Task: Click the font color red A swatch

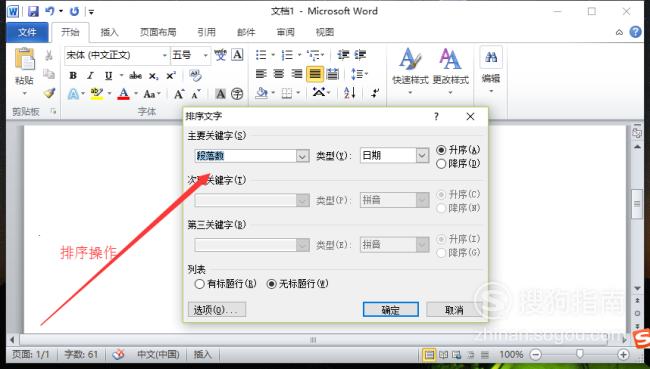Action: (x=124, y=94)
